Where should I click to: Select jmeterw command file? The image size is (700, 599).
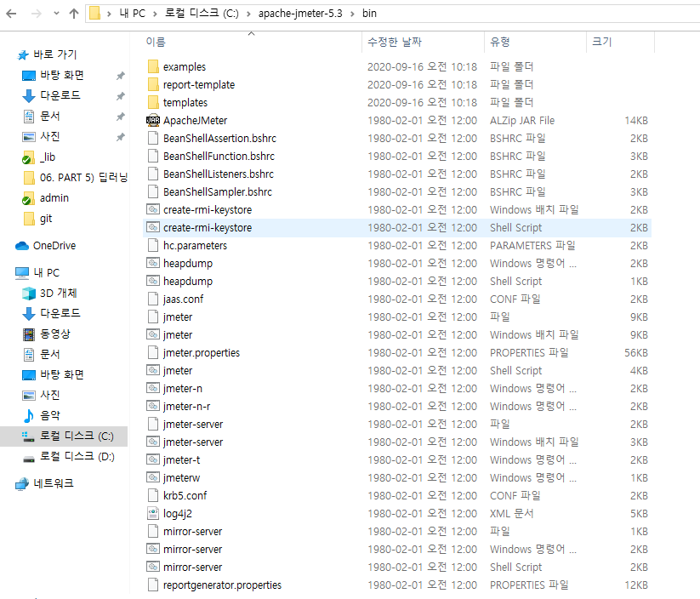pyautogui.click(x=397, y=478)
